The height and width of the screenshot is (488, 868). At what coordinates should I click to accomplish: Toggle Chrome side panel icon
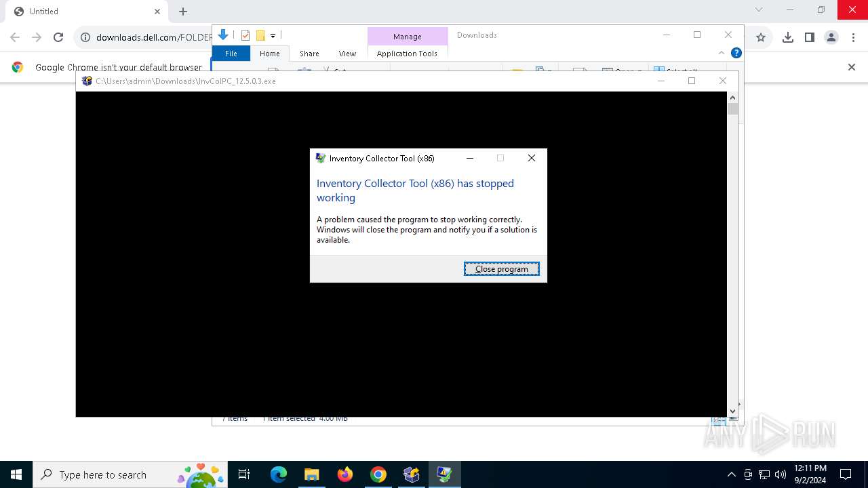click(x=809, y=37)
